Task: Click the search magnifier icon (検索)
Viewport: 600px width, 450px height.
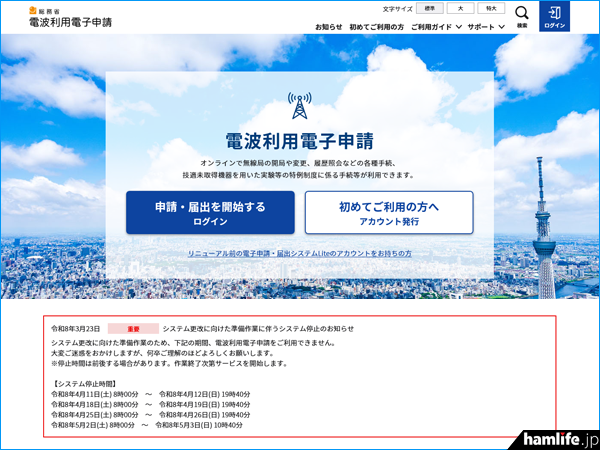Action: [522, 15]
